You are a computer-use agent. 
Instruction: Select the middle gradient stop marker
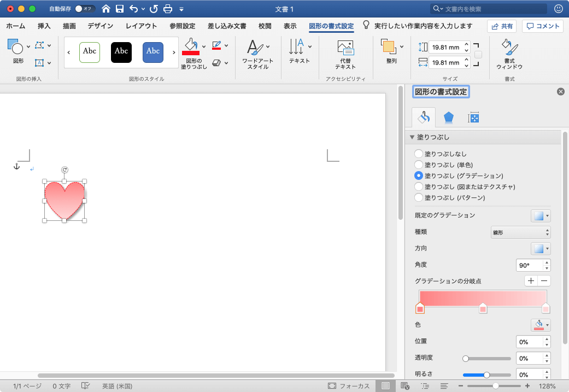pos(483,308)
